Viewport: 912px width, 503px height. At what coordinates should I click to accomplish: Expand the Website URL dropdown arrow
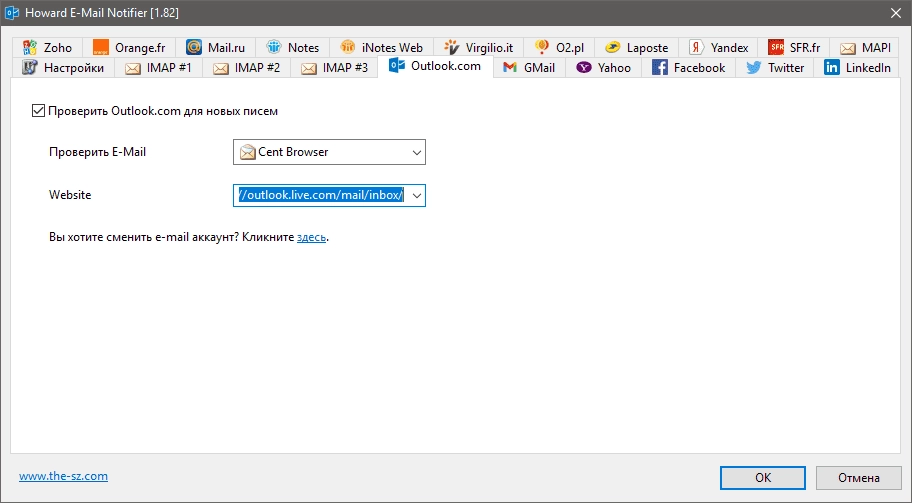(x=416, y=195)
